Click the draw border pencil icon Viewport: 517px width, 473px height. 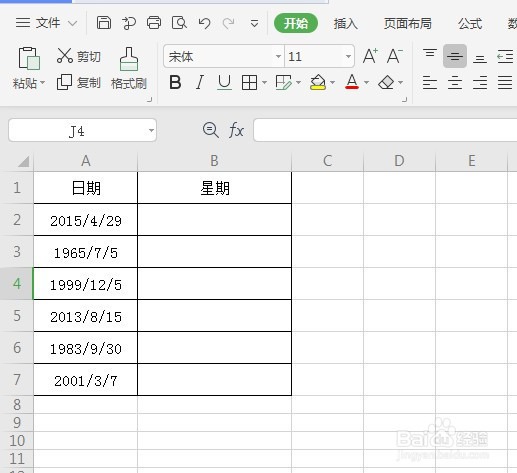click(x=283, y=82)
